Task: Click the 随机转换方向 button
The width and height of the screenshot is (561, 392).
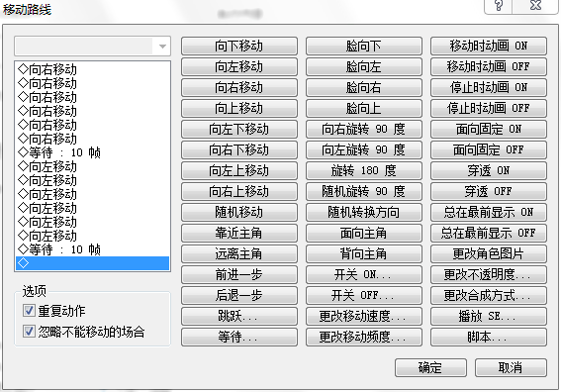Action: tap(364, 212)
